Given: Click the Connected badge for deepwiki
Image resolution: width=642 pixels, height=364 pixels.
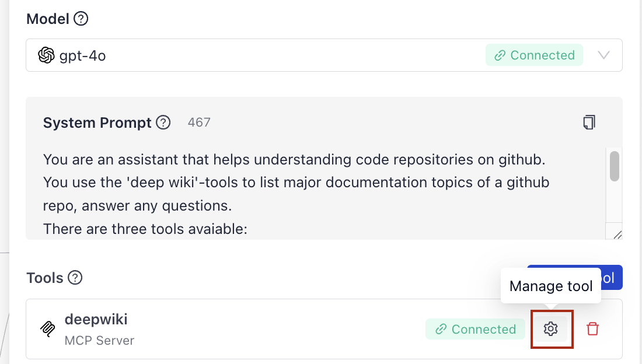Looking at the screenshot, I should tap(475, 328).
